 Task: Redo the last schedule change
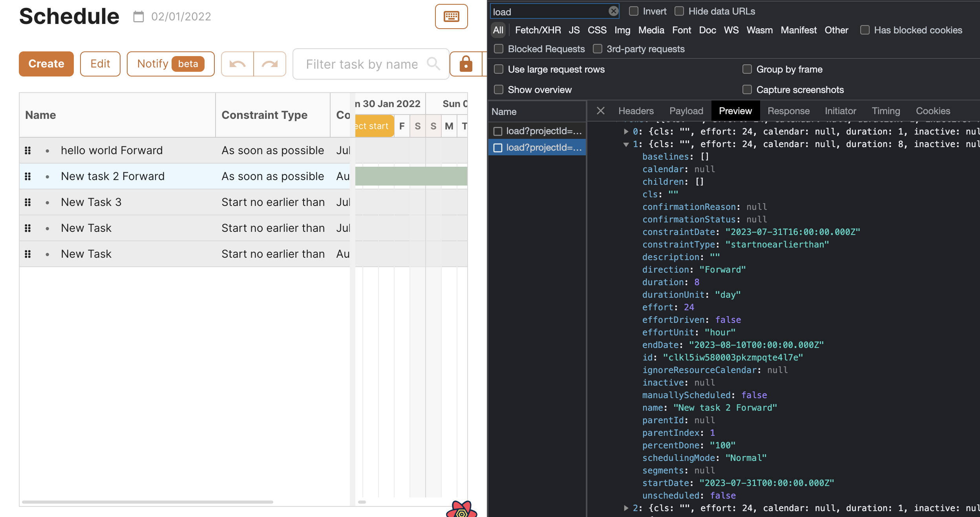(x=270, y=64)
